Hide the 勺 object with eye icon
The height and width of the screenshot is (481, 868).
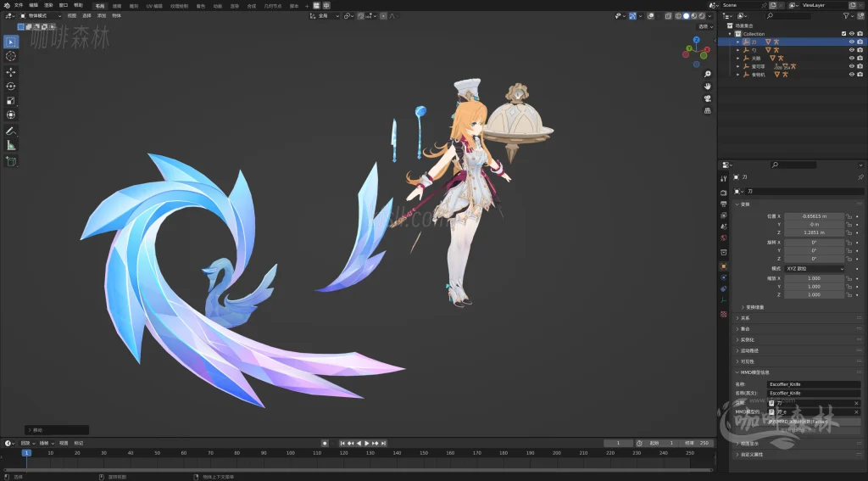pos(851,50)
